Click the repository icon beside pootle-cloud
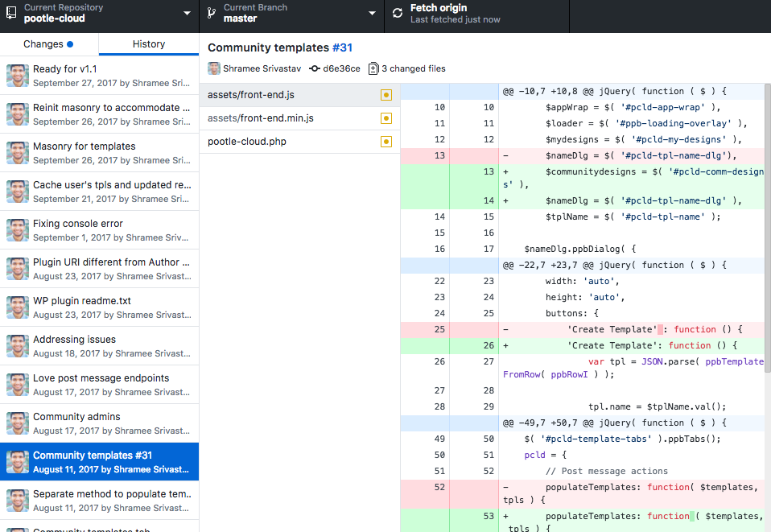This screenshot has width=771, height=532. click(11, 13)
